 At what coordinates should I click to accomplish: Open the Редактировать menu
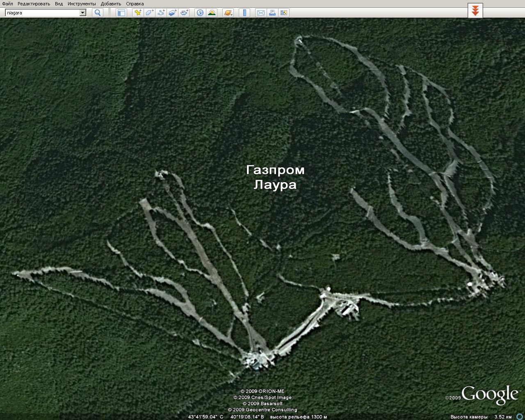coord(34,4)
